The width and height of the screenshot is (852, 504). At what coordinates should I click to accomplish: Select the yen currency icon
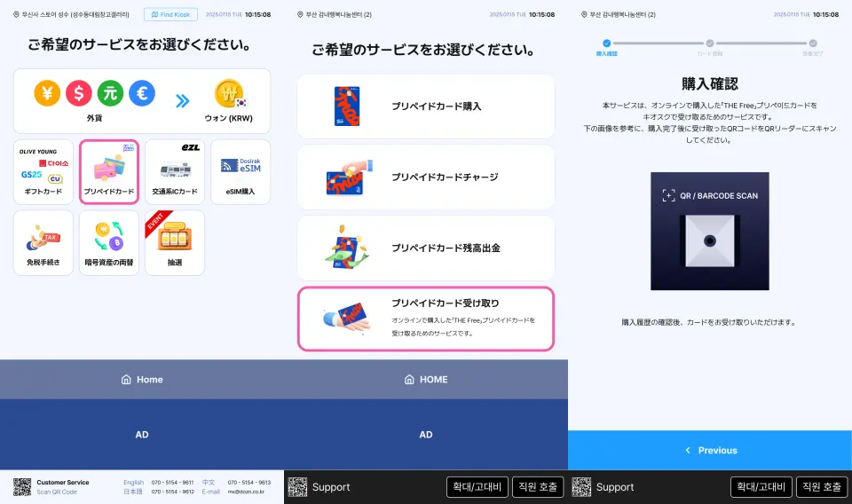pos(47,93)
